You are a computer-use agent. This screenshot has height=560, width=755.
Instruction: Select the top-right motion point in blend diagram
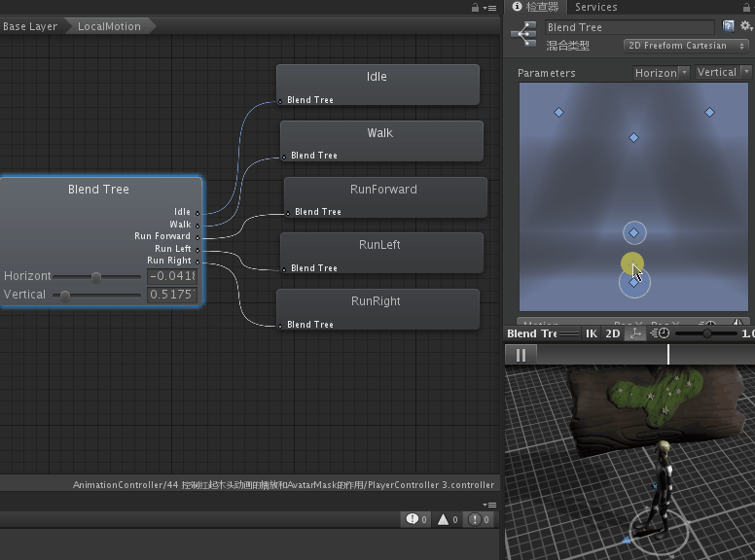(709, 112)
